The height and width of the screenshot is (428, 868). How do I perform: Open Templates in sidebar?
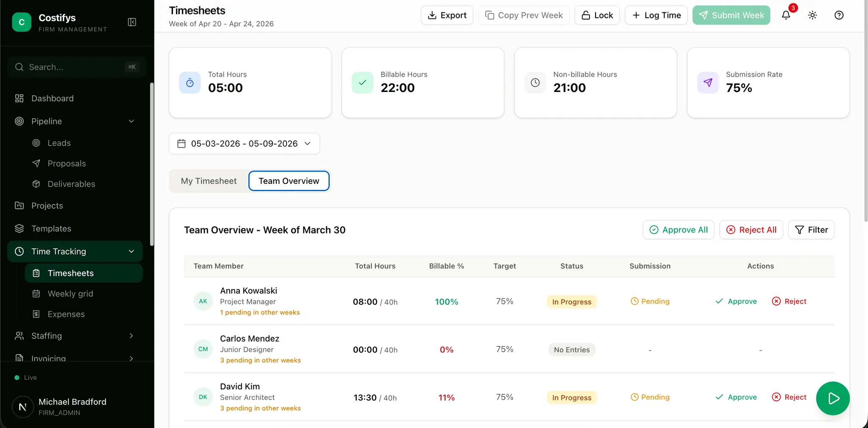pos(75,228)
